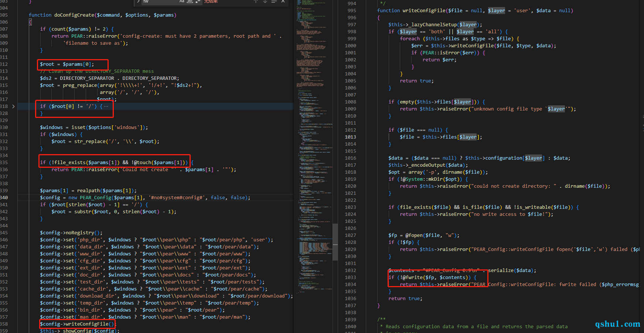Click 'unknown config file type' error line
644x333 pixels.
tap(488, 109)
